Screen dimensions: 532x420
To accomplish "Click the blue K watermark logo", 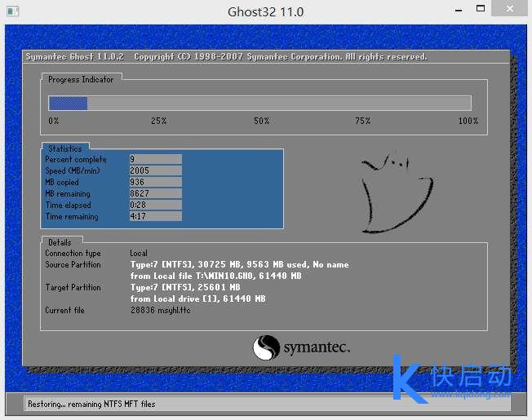I will click(x=410, y=379).
